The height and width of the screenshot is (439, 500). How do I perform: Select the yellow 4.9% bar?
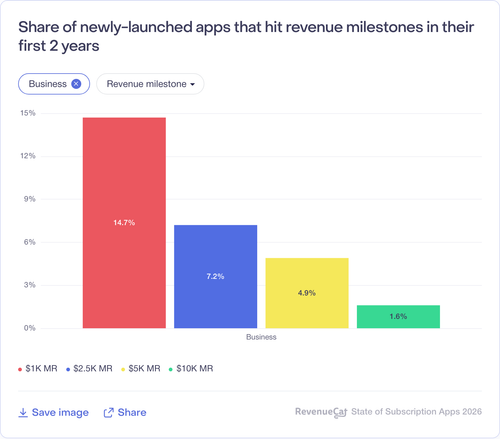pos(307,293)
